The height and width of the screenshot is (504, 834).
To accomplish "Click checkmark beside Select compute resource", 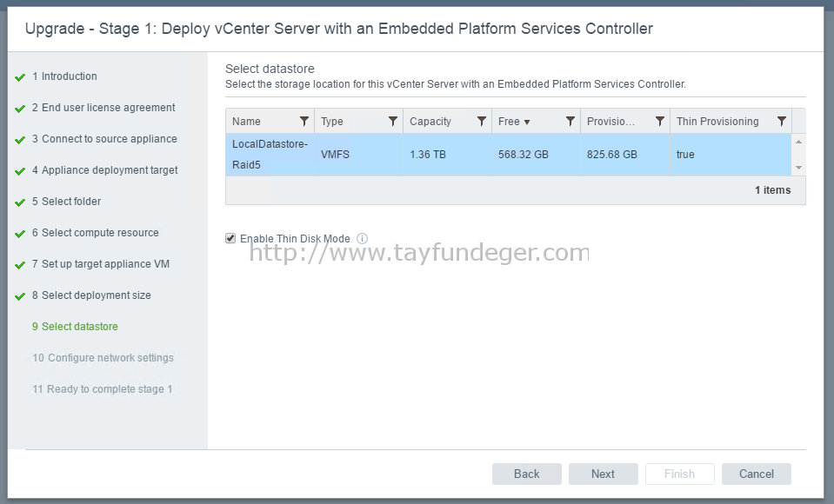I will pos(20,234).
